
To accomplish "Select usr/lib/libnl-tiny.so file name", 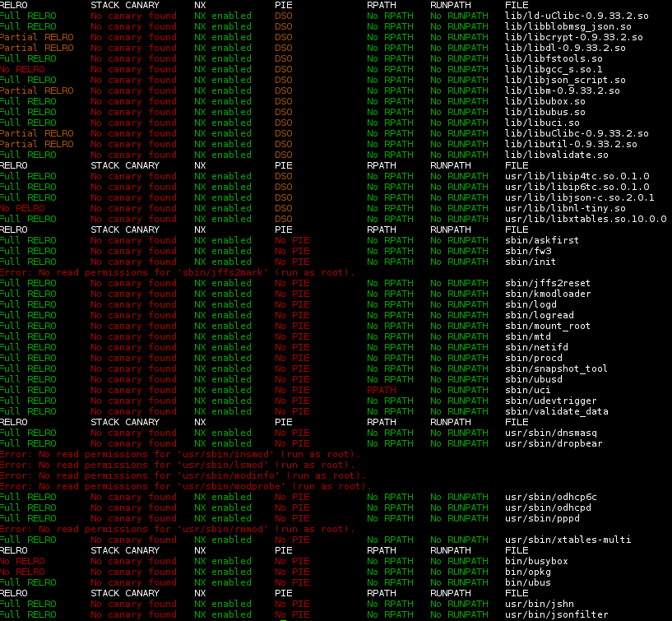I will click(565, 209).
